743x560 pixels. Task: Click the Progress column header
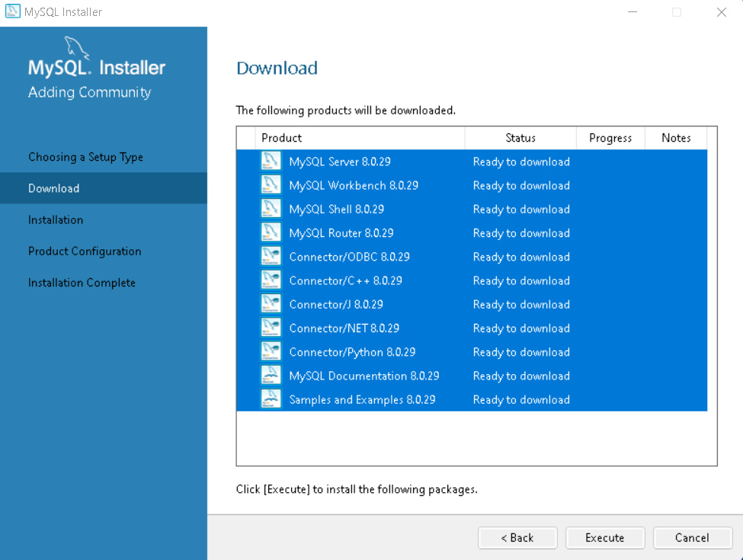610,138
